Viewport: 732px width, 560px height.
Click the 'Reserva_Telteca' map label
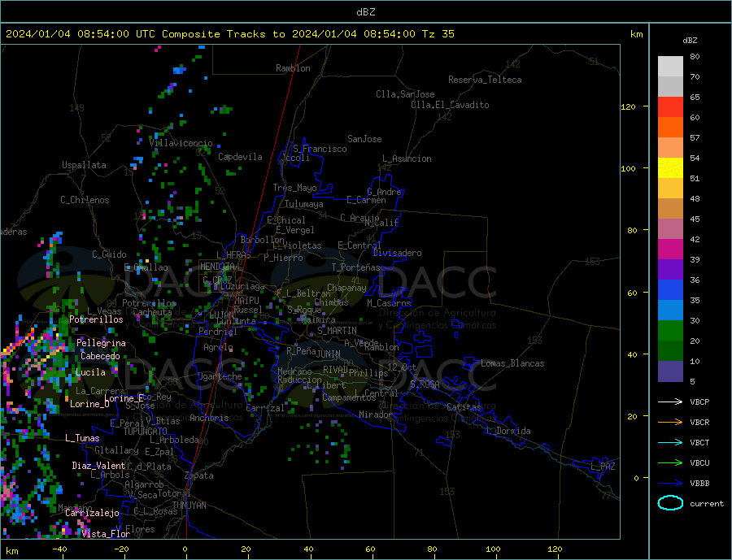485,80
